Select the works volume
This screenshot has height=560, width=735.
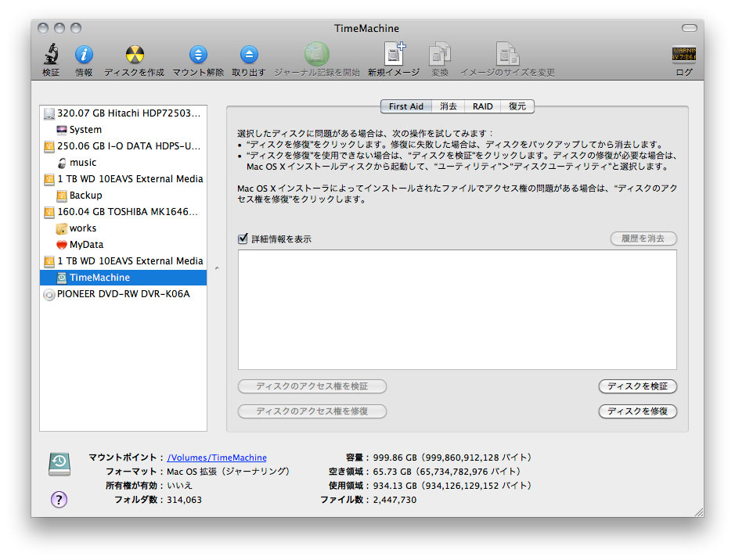click(x=123, y=228)
